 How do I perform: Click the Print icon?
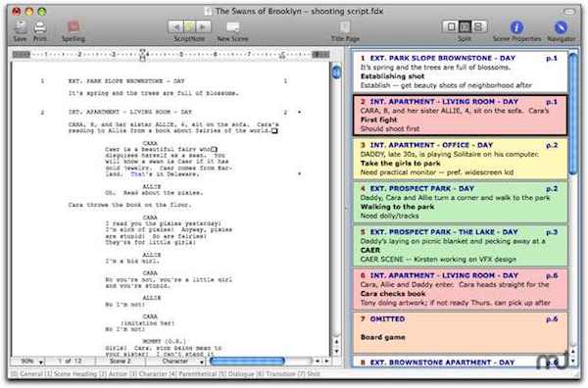(40, 27)
